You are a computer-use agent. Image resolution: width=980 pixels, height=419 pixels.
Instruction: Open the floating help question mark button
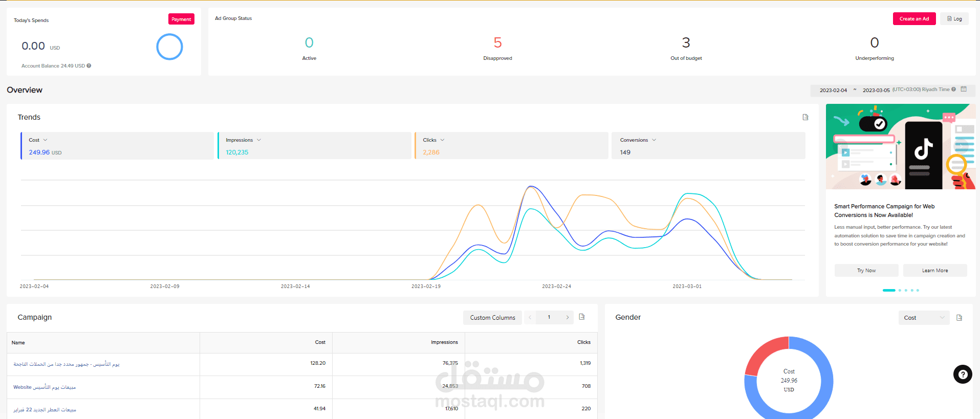tap(962, 374)
